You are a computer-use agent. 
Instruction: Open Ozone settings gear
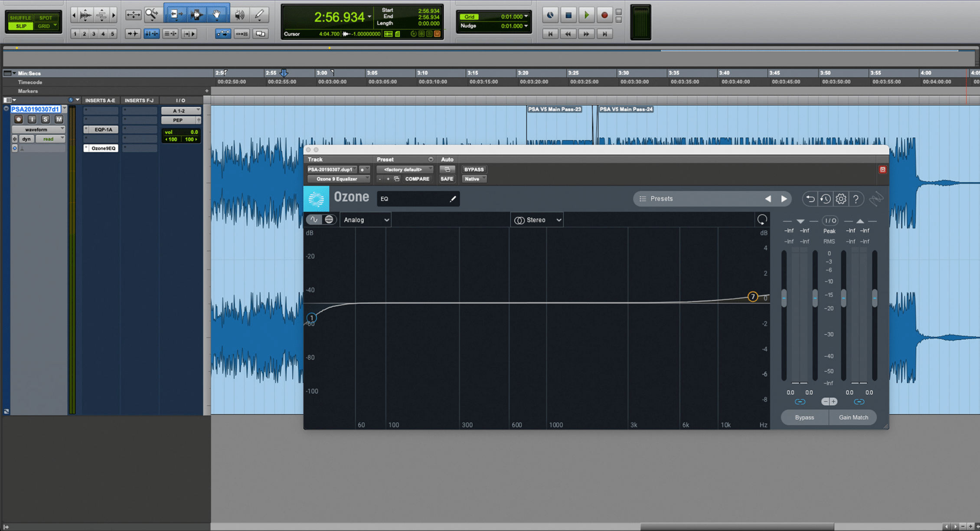tap(841, 199)
